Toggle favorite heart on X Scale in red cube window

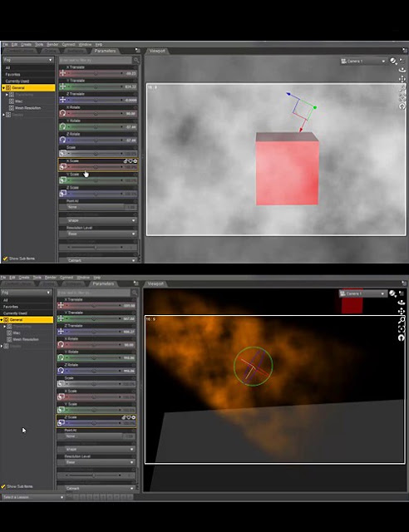131,161
